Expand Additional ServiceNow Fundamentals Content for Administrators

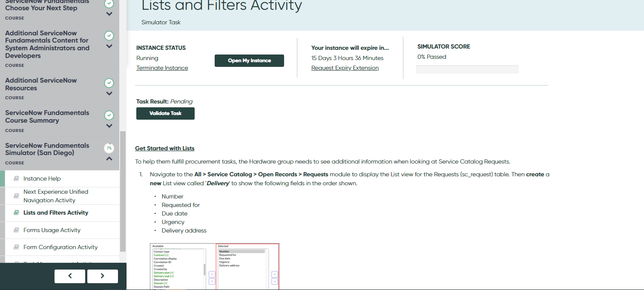(109, 46)
